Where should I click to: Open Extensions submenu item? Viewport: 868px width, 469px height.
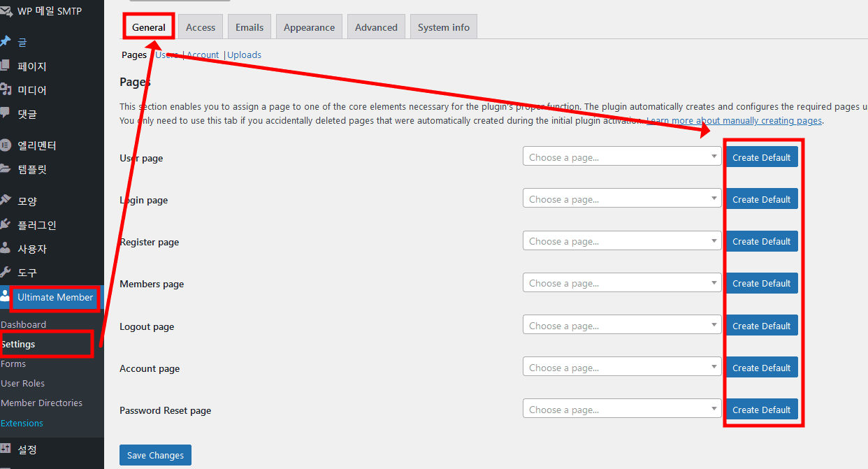click(22, 423)
